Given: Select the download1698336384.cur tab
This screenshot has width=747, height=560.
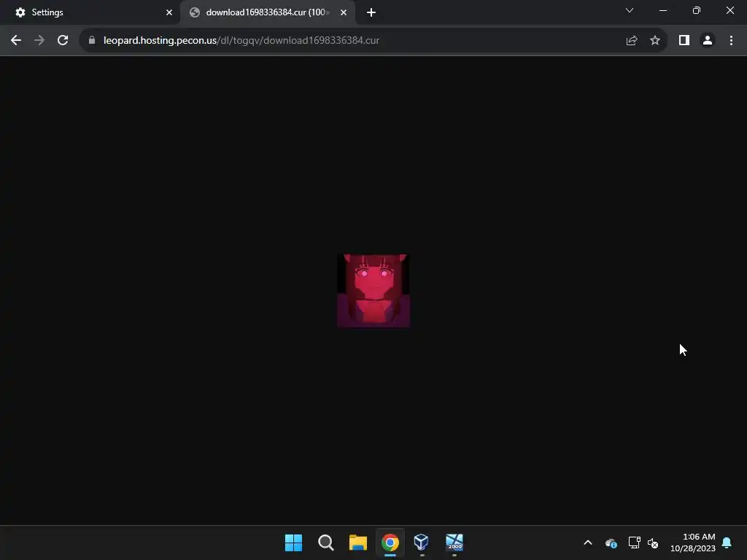Looking at the screenshot, I should click(267, 12).
